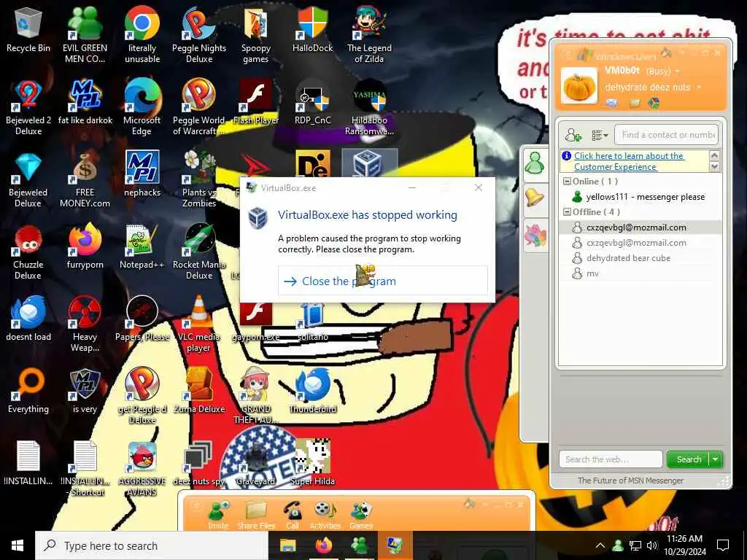Click Activities in the conversation toolbar
The image size is (747, 560).
click(x=325, y=516)
